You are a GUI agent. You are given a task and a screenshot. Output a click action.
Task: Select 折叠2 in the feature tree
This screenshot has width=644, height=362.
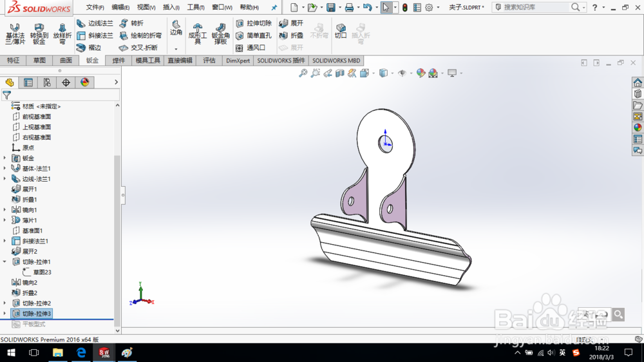coord(30,293)
